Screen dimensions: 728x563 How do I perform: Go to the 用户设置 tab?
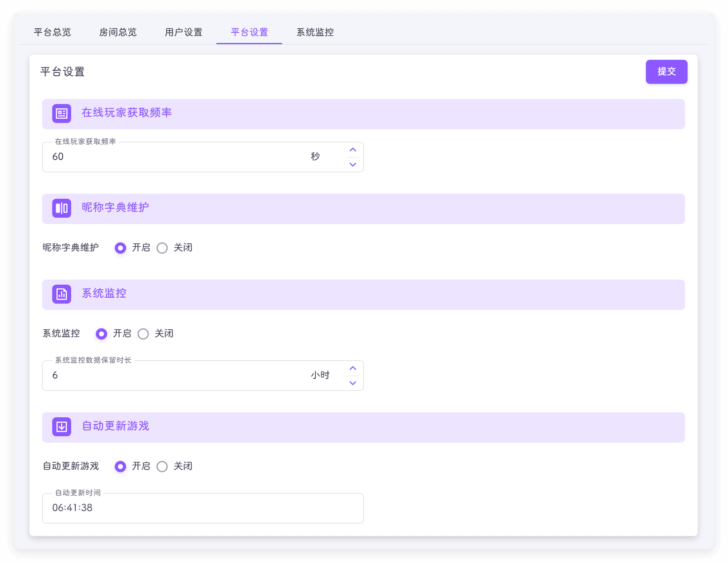(x=184, y=32)
